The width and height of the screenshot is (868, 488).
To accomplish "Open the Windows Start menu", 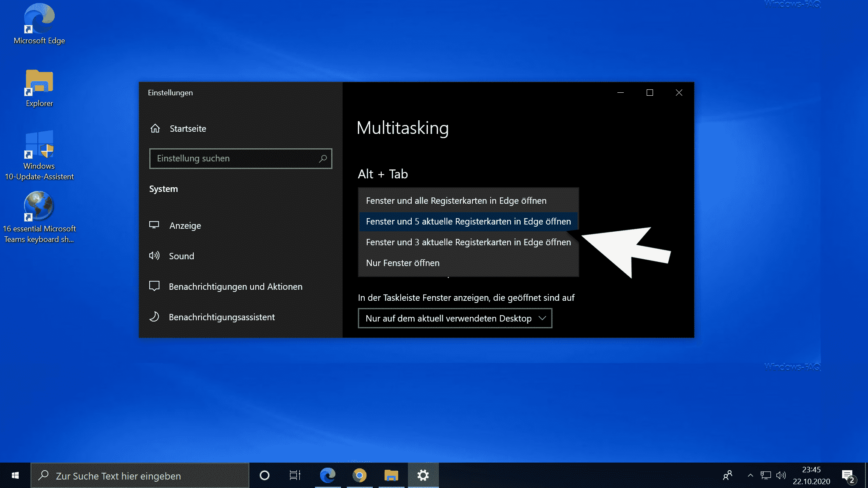I will [x=15, y=475].
